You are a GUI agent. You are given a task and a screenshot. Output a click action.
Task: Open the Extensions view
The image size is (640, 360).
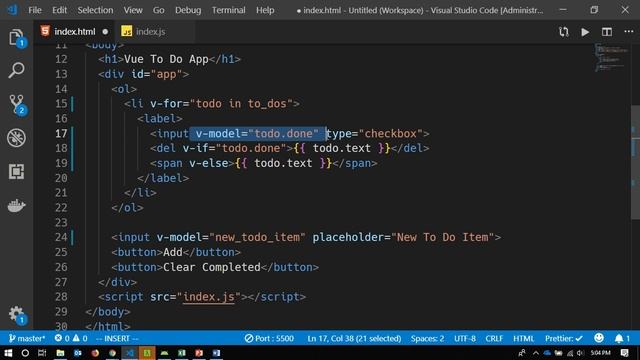click(x=16, y=171)
